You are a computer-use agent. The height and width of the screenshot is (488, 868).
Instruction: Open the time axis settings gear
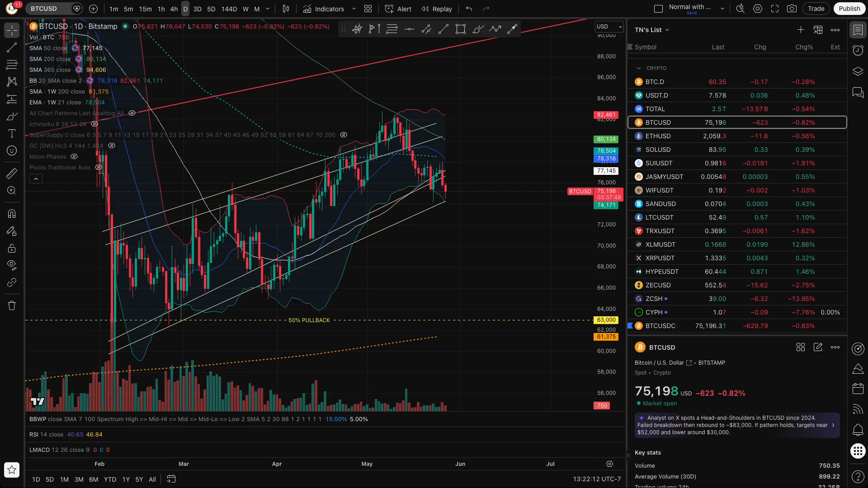pos(609,464)
